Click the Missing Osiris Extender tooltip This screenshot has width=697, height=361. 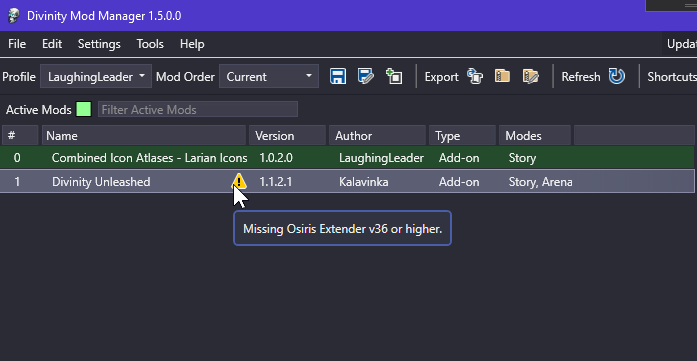pos(342,229)
